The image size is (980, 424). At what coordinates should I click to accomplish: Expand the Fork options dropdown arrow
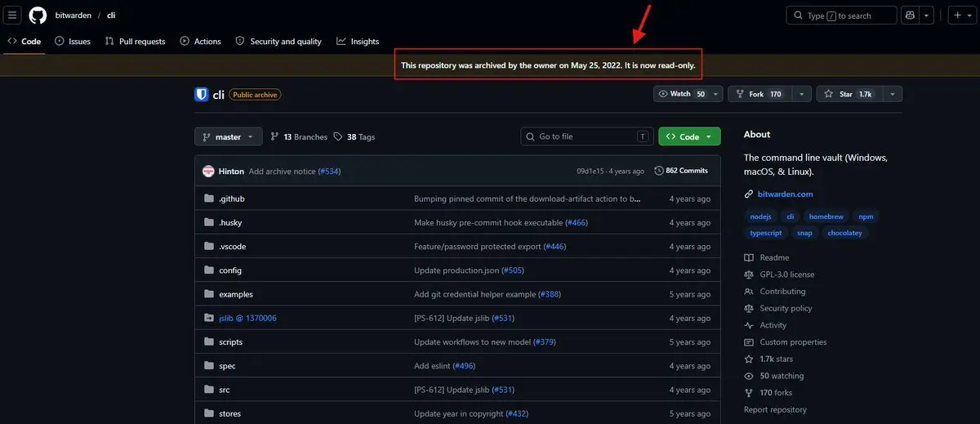[800, 94]
